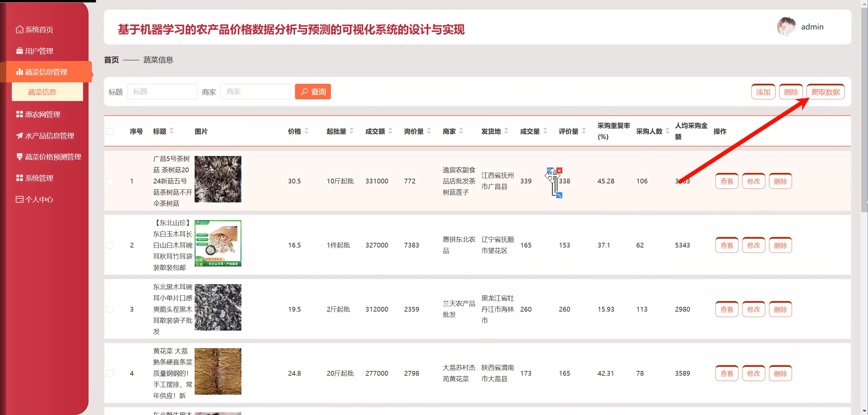868x415 pixels.
Task: Open 蔬菜价格预测管理 menu
Action: coord(53,157)
